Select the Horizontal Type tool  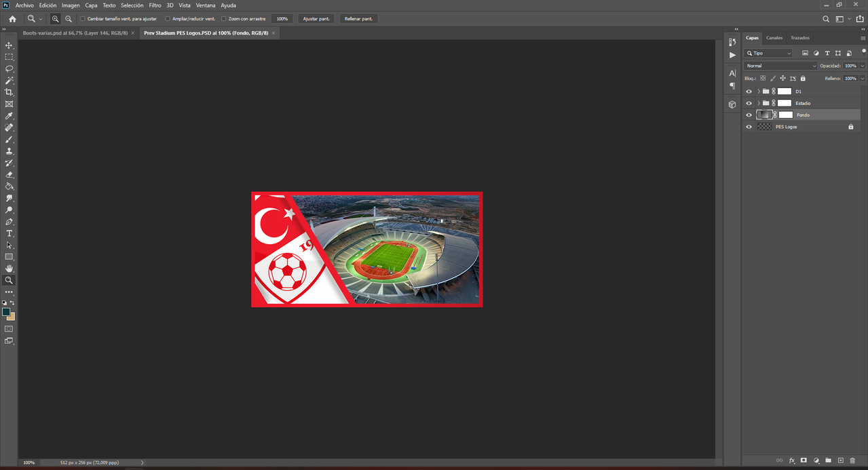point(9,233)
